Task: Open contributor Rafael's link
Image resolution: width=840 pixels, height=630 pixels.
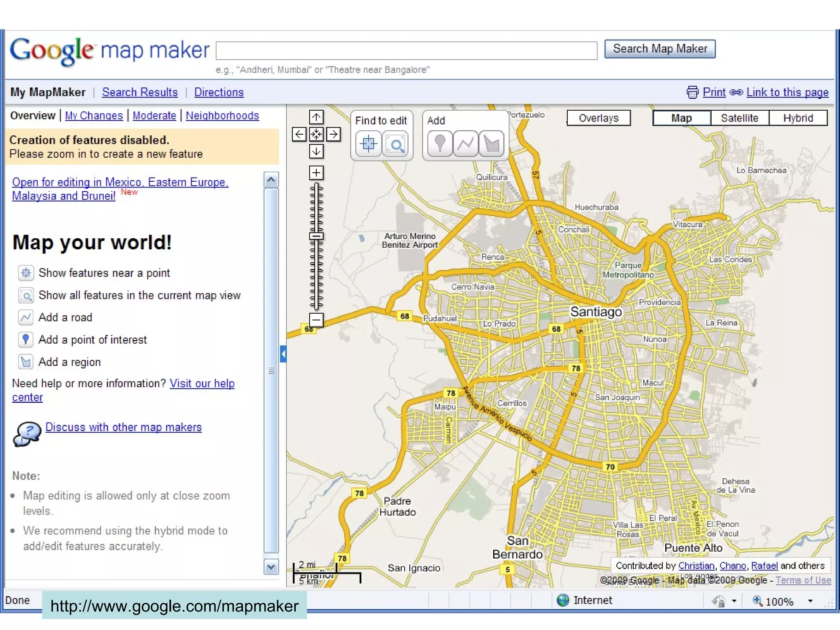Action: coord(765,566)
